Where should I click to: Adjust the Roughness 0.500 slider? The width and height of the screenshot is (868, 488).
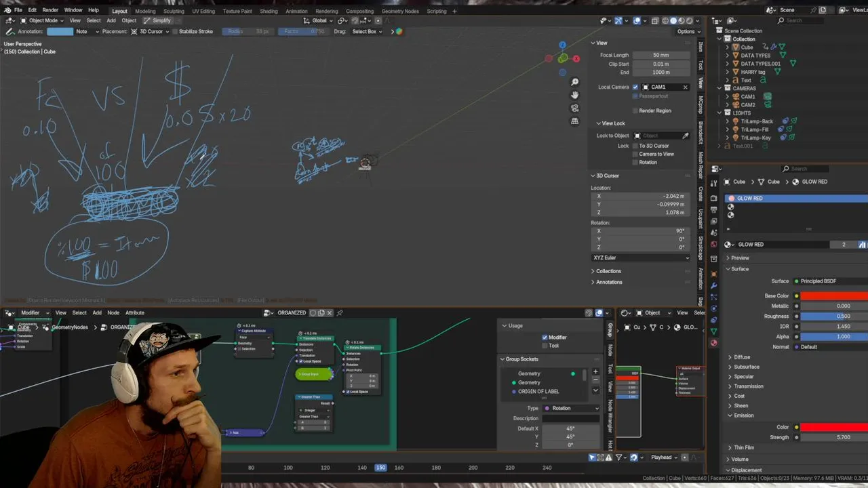[834, 316]
